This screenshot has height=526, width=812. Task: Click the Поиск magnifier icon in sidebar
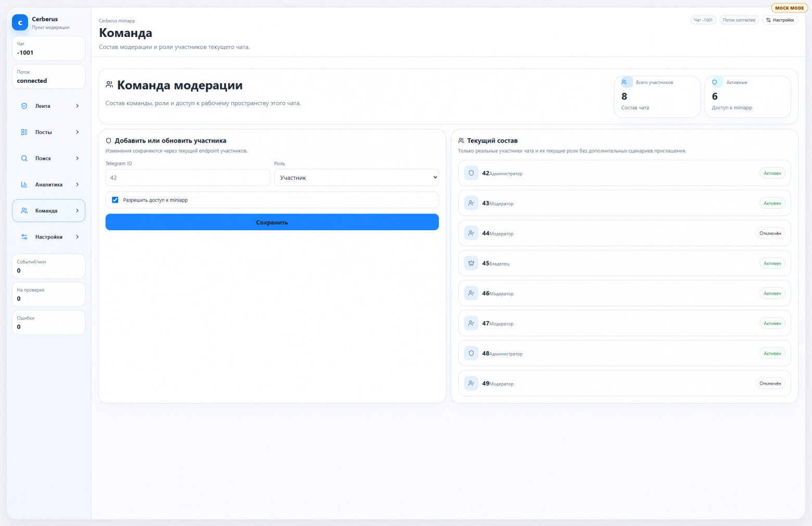(x=24, y=158)
